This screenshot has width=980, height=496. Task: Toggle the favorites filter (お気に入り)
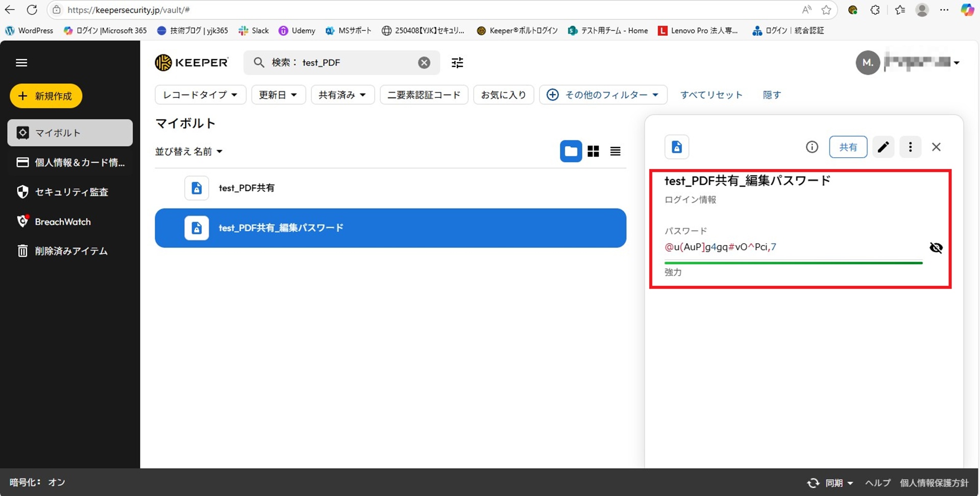tap(503, 95)
